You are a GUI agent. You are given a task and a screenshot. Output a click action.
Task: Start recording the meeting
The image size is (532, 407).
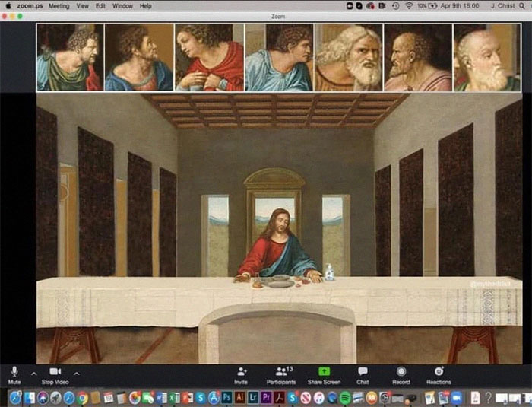401,373
